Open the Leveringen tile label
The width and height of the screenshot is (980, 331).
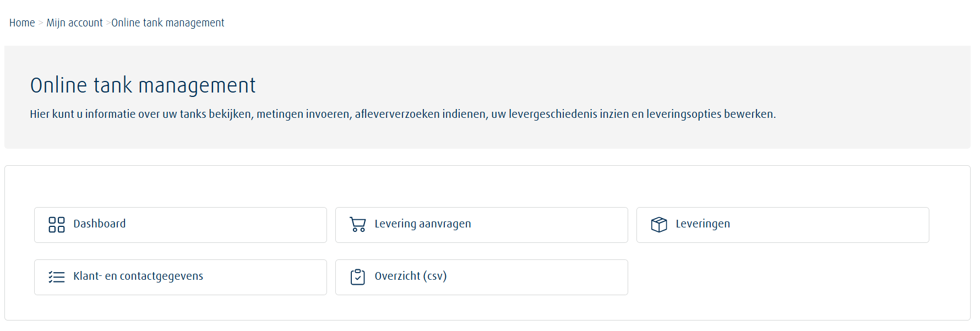pos(703,224)
